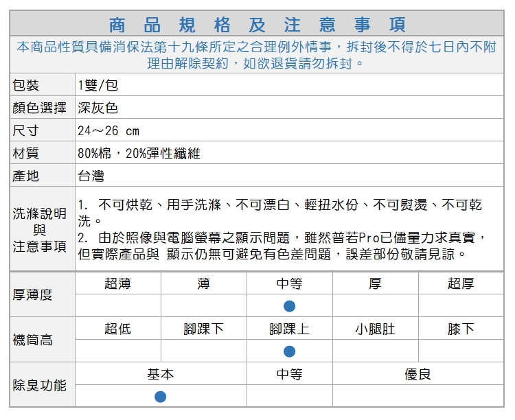Click the blue consumer protection notice text
This screenshot has height=420, width=515.
tap(256, 56)
